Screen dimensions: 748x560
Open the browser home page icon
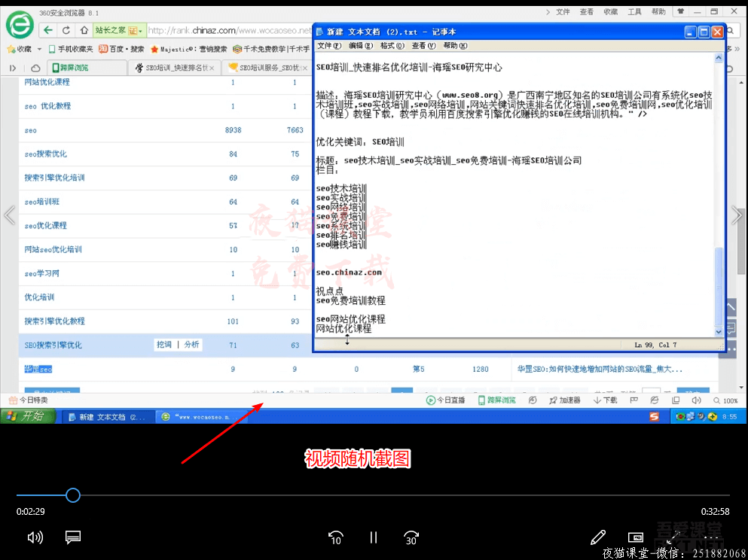tap(84, 31)
